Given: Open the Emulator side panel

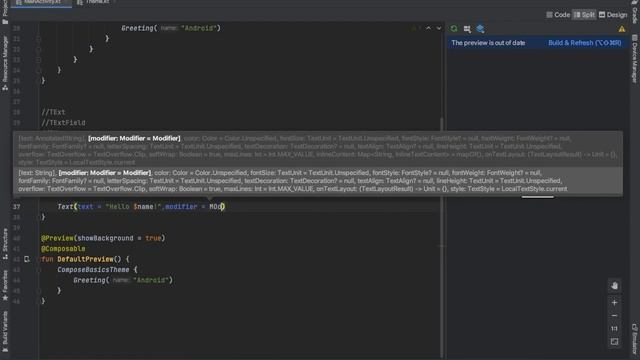Looking at the screenshot, I should point(635,338).
